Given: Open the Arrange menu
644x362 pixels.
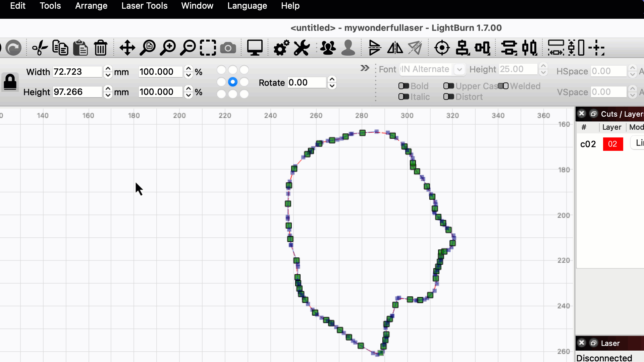Looking at the screenshot, I should point(91,6).
